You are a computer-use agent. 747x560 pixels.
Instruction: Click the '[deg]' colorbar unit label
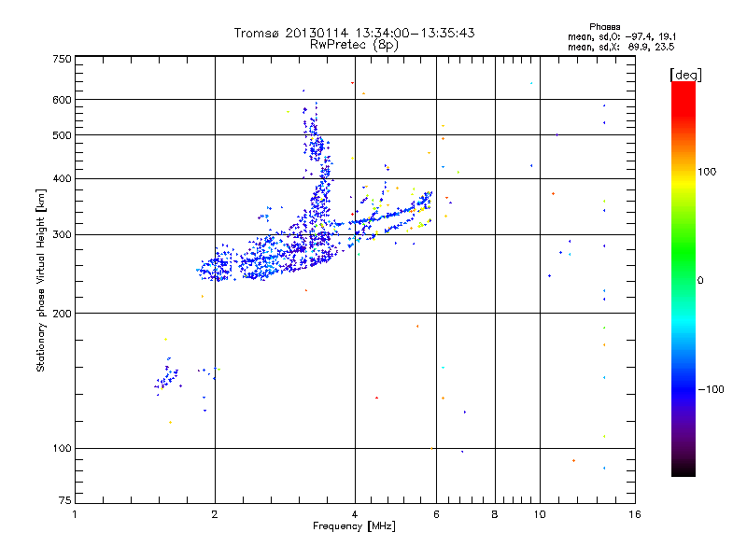685,75
